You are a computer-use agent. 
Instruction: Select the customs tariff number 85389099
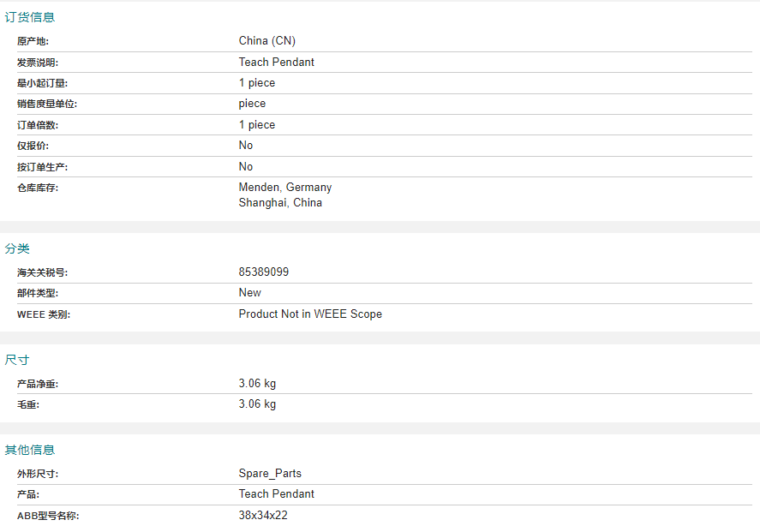click(264, 272)
